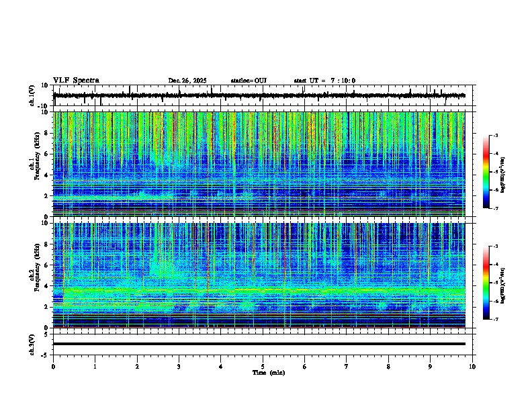Viewport: 532px width, 411px height.
Task: Click the log(PSD) label beside ch.1 colorbar
Action: (x=503, y=175)
